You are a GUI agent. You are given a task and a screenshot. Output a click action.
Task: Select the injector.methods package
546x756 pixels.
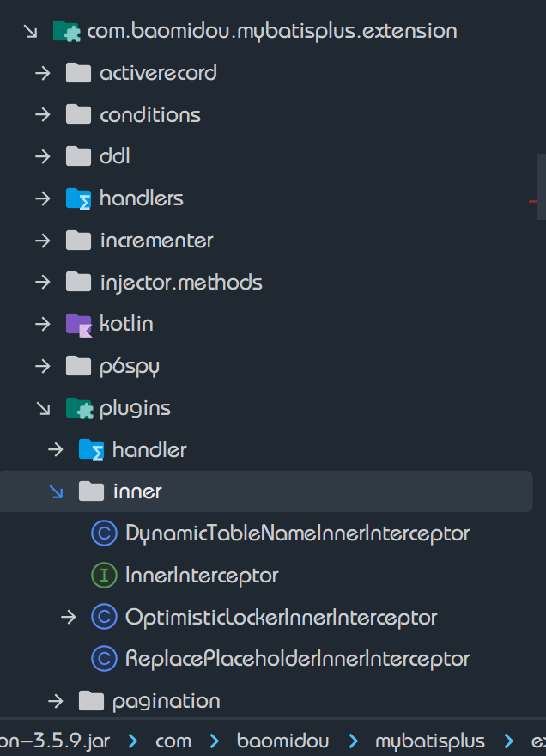tap(180, 282)
